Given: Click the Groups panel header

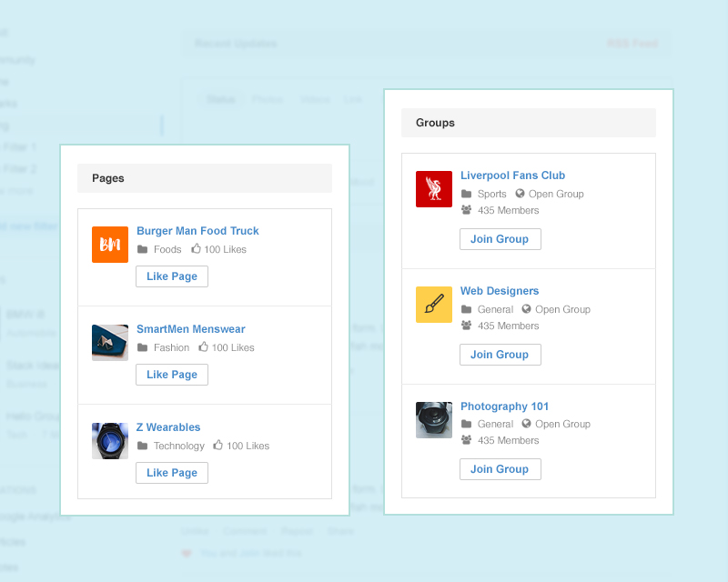Looking at the screenshot, I should (x=529, y=123).
